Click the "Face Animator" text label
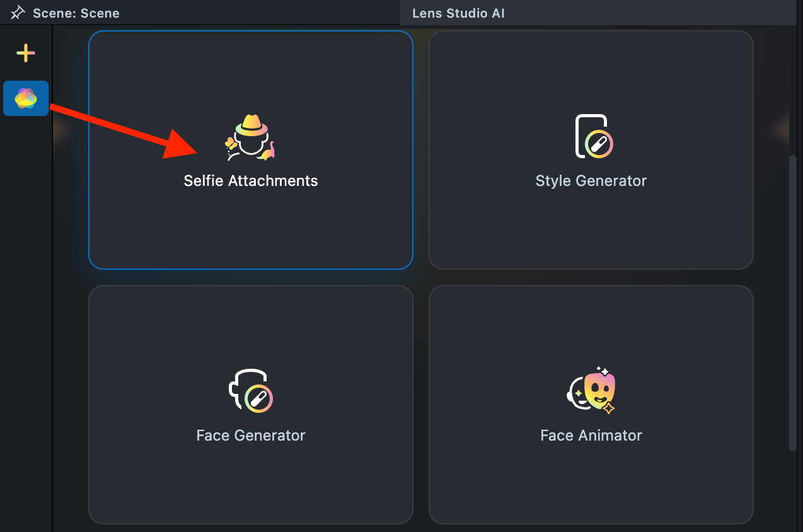 591,436
